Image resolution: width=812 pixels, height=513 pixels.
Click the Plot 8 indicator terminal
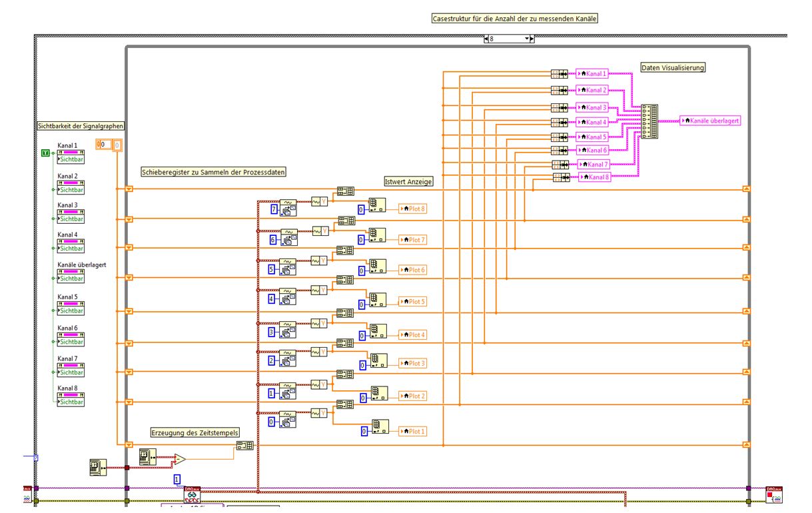pyautogui.click(x=412, y=209)
